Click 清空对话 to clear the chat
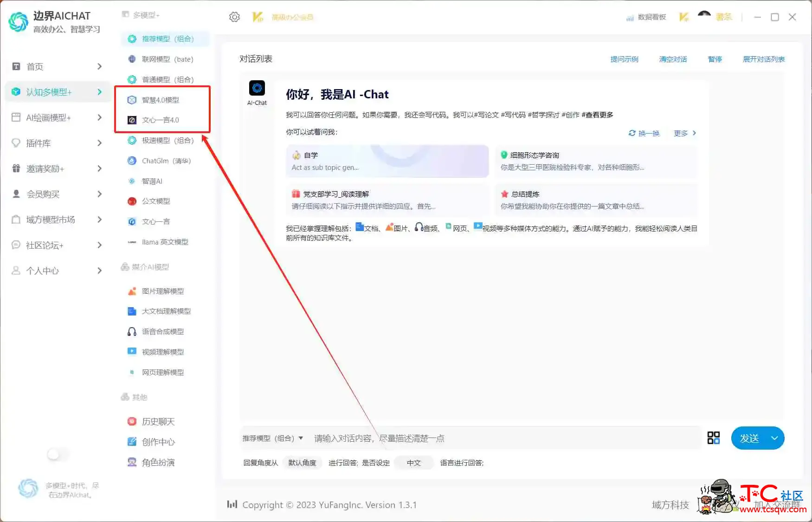Screen dimensions: 812x522 pos(673,59)
